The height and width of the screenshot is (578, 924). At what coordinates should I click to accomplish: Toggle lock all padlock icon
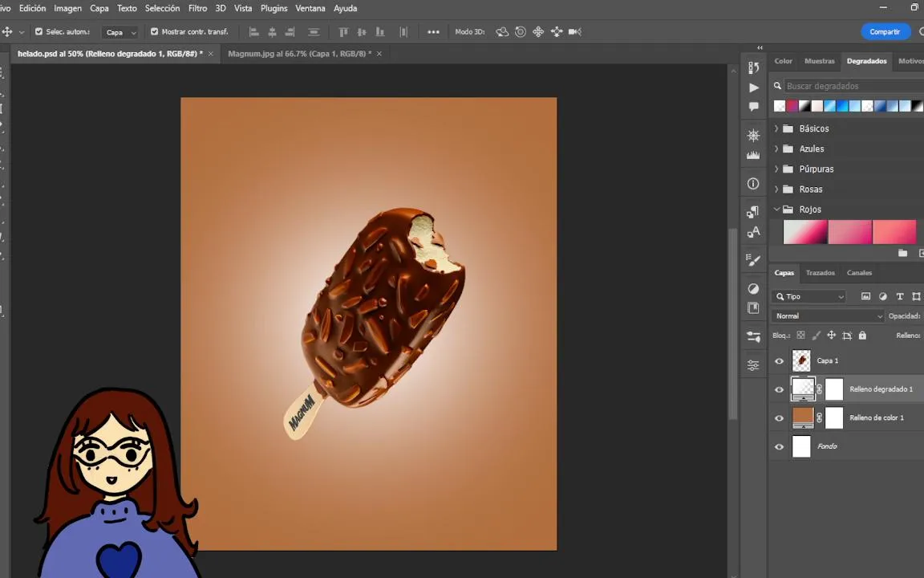pos(862,335)
